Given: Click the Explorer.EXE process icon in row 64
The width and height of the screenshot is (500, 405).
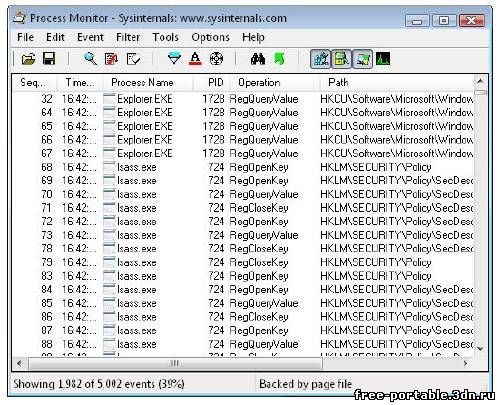Looking at the screenshot, I should click(109, 113).
